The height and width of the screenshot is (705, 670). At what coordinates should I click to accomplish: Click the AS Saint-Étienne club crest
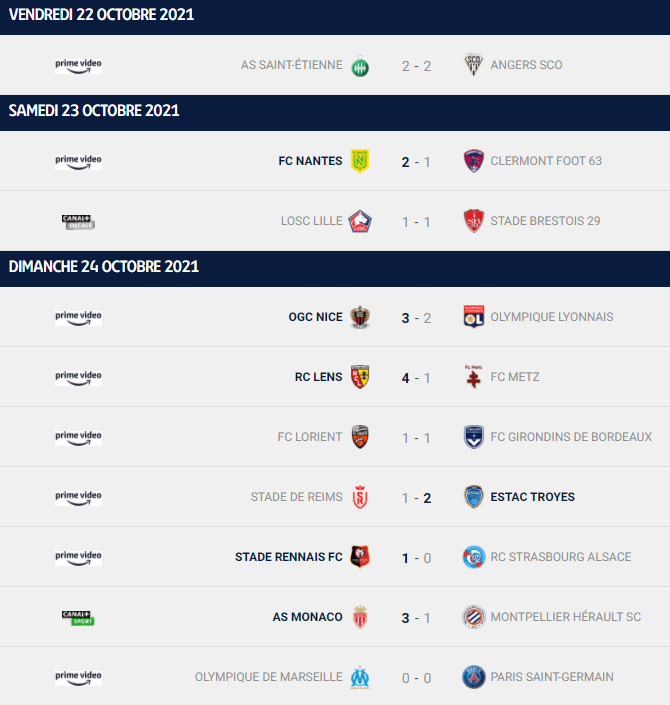click(x=360, y=66)
